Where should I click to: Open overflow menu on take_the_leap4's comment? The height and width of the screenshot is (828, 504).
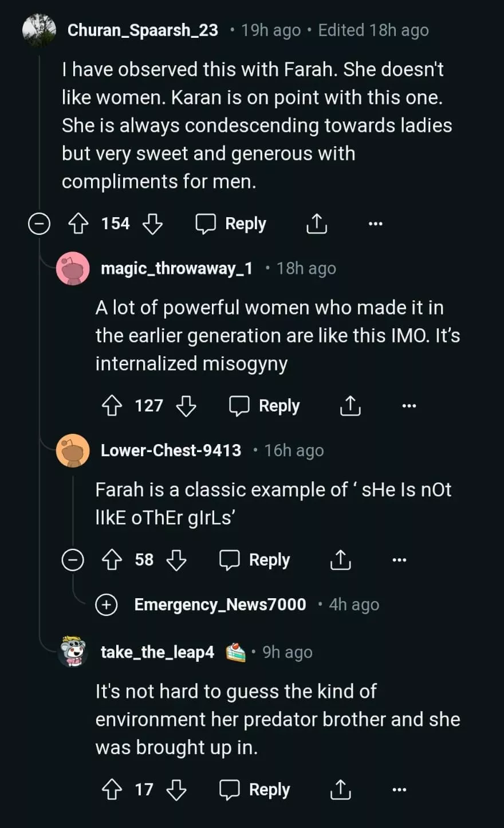coord(399,790)
